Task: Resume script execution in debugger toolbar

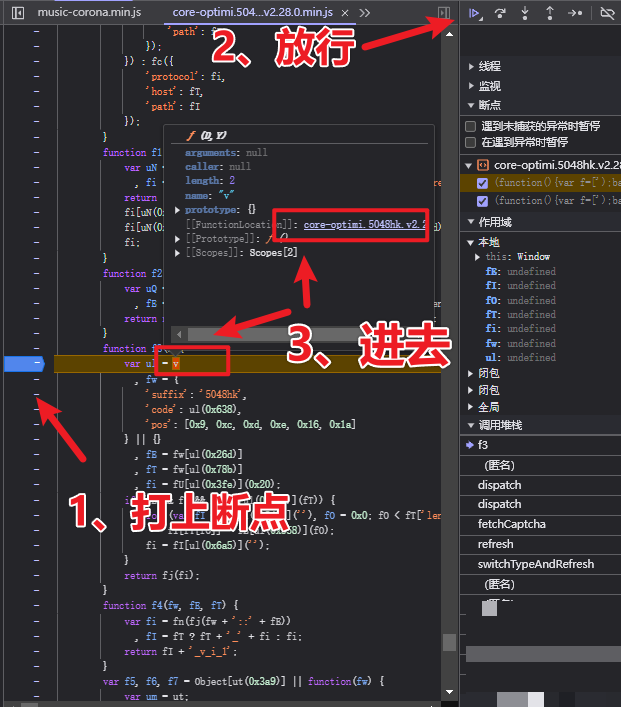Action: [476, 13]
